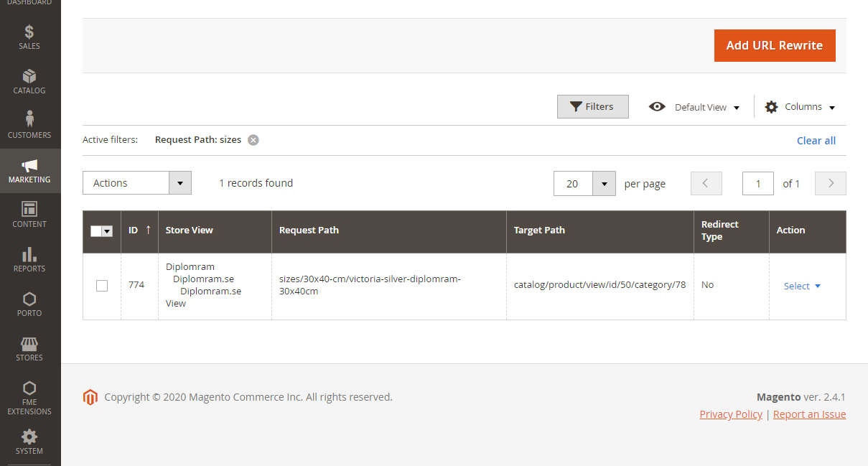The image size is (868, 466).
Task: Click the Redirect Type value No
Action: pos(707,285)
